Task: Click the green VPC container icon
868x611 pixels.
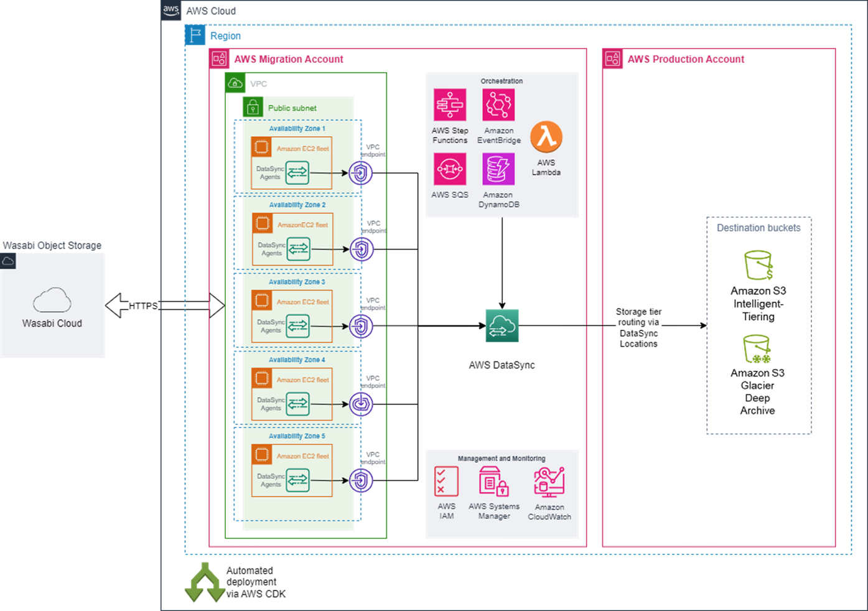Action: pos(234,82)
